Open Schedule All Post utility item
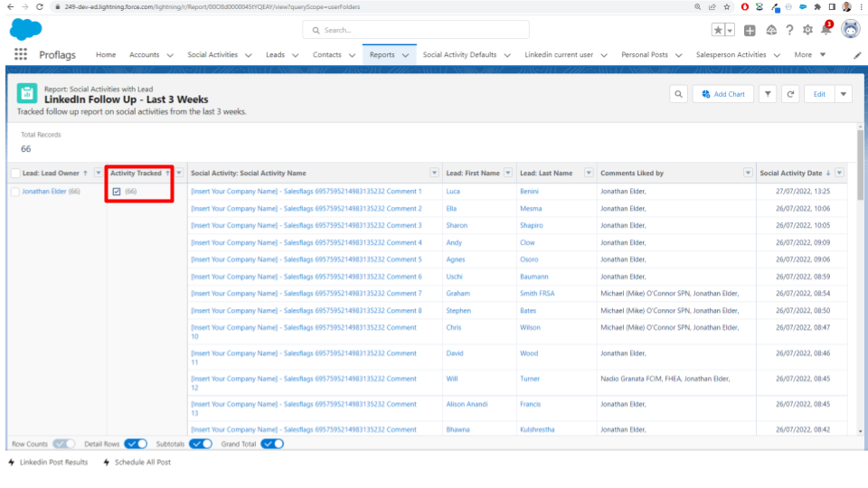Screen dimensions: 868x488 coord(137,462)
